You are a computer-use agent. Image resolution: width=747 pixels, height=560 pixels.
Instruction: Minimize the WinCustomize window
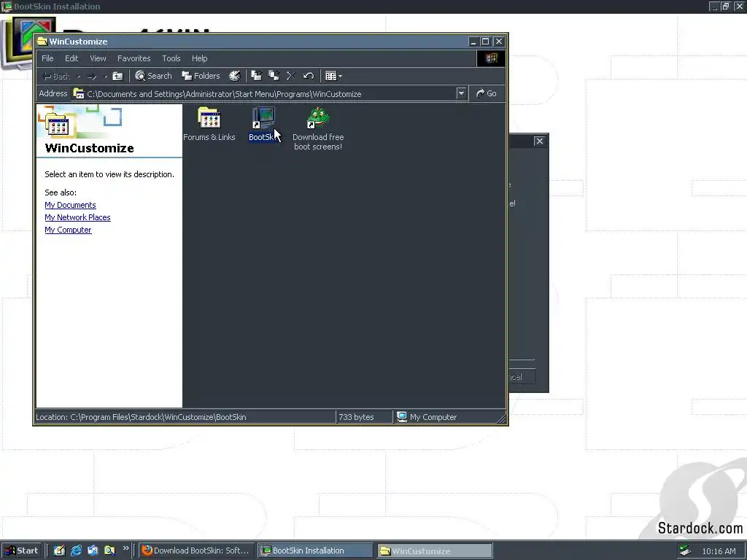coord(473,42)
